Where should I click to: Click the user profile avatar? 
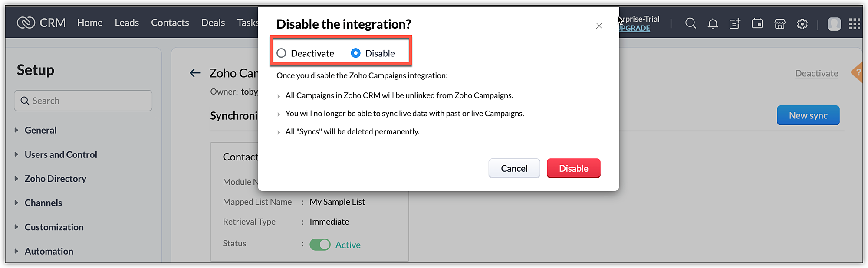pos(834,24)
